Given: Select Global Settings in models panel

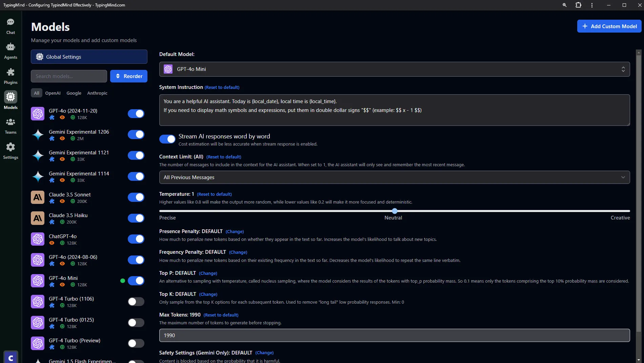Looking at the screenshot, I should click(x=89, y=57).
